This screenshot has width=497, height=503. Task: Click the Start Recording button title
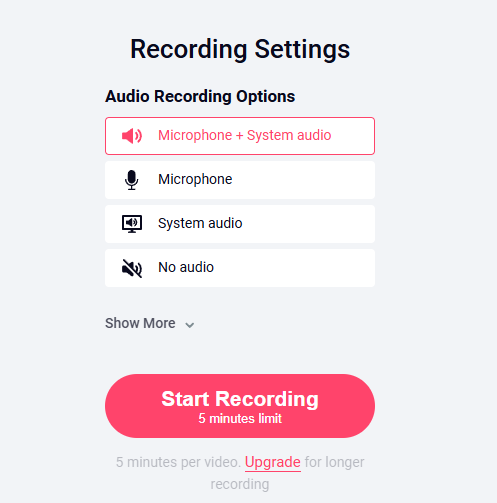pos(240,399)
